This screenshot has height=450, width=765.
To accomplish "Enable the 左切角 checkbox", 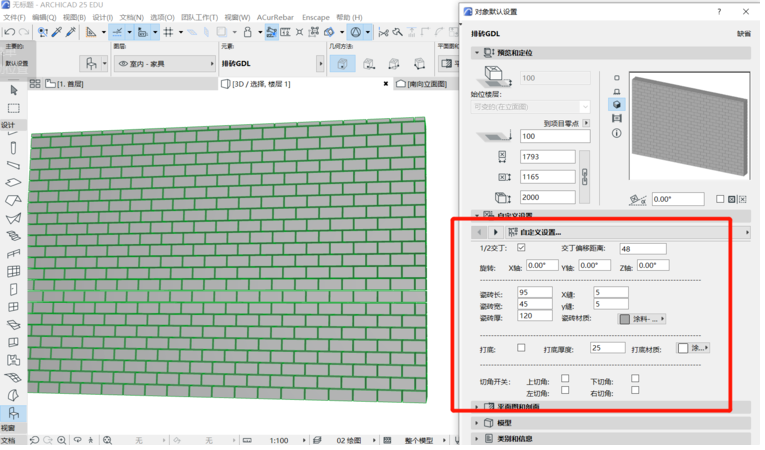I will click(565, 390).
